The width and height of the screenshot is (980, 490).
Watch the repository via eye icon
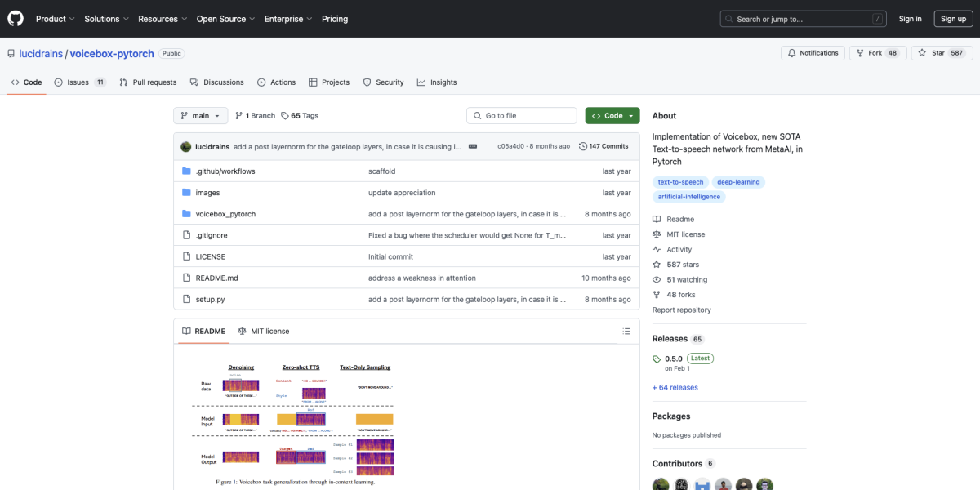[x=656, y=279]
